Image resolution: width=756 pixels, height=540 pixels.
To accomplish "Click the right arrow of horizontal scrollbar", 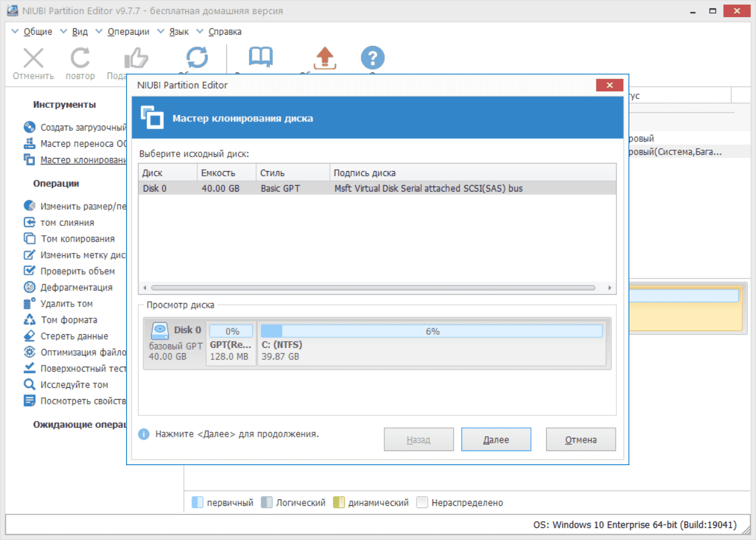I will pos(610,288).
